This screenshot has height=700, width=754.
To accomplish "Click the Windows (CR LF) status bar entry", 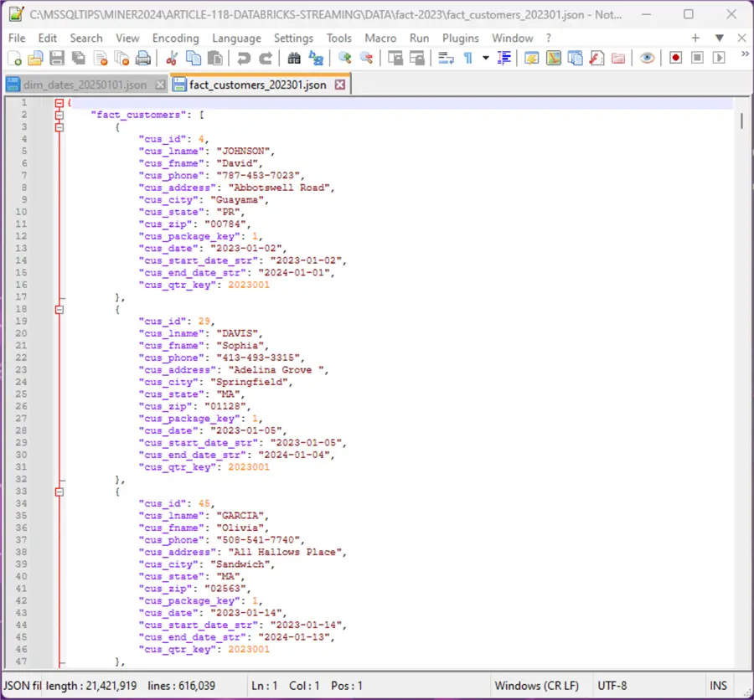I will [537, 686].
